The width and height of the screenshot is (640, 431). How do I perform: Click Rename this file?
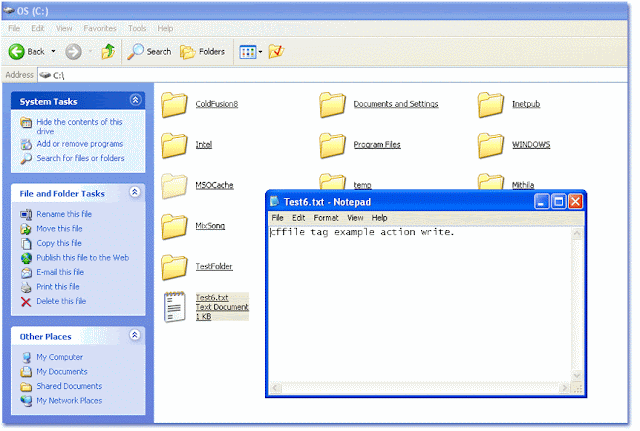64,214
